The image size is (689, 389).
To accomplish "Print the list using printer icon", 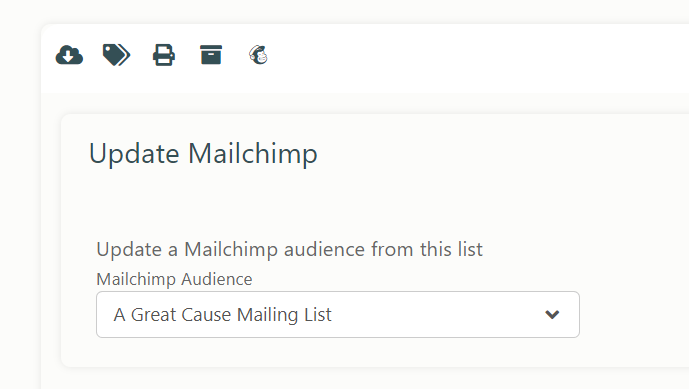I will (164, 55).
